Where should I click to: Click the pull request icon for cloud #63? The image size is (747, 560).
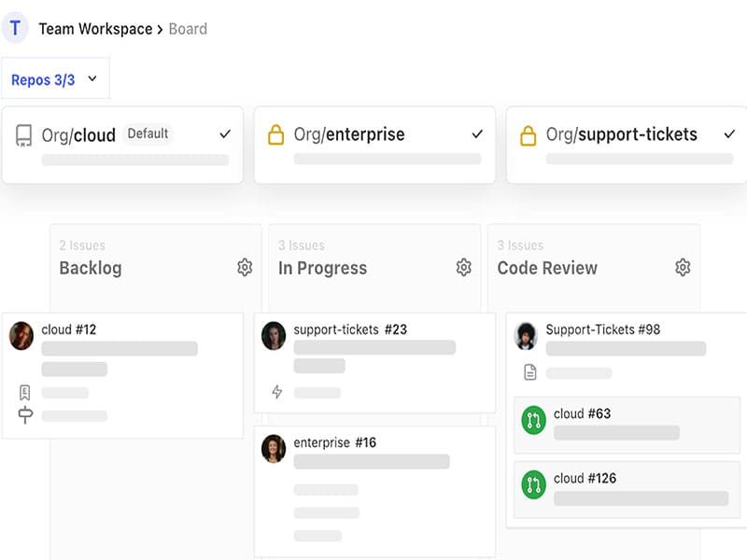click(x=533, y=421)
